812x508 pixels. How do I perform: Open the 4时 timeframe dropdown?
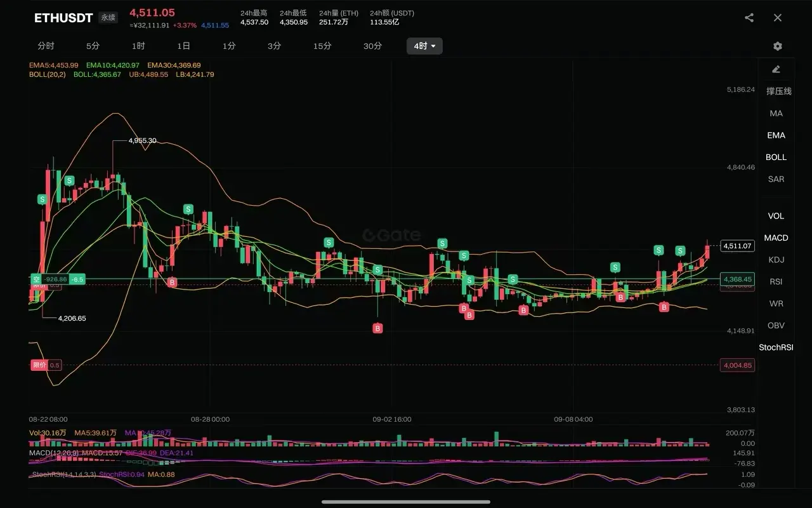click(x=424, y=46)
